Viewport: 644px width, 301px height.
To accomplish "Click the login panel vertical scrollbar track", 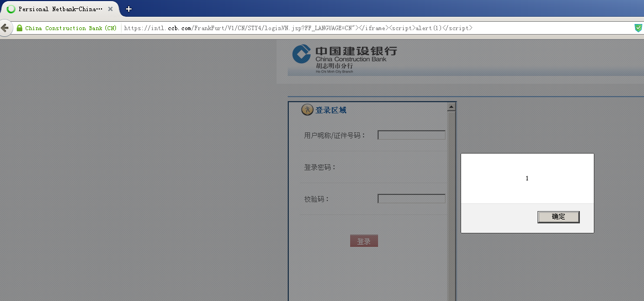I will (452, 206).
